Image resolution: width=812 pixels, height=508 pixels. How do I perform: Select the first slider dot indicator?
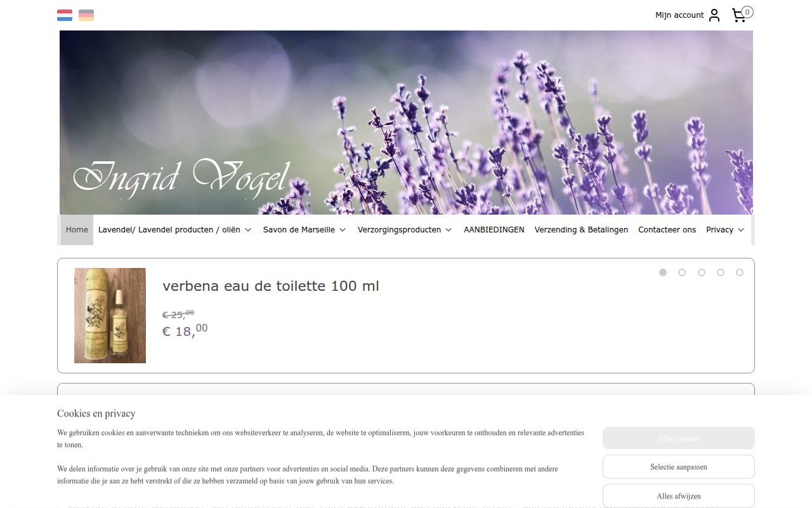click(x=663, y=272)
